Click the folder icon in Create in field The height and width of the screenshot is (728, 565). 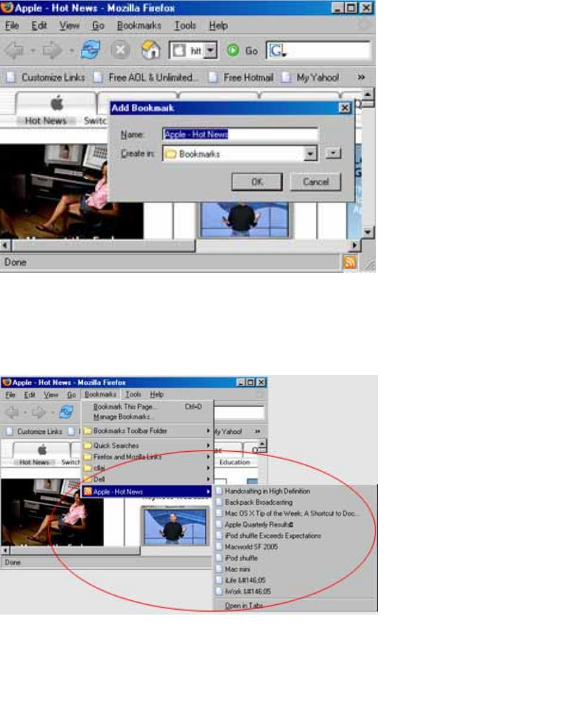click(171, 153)
